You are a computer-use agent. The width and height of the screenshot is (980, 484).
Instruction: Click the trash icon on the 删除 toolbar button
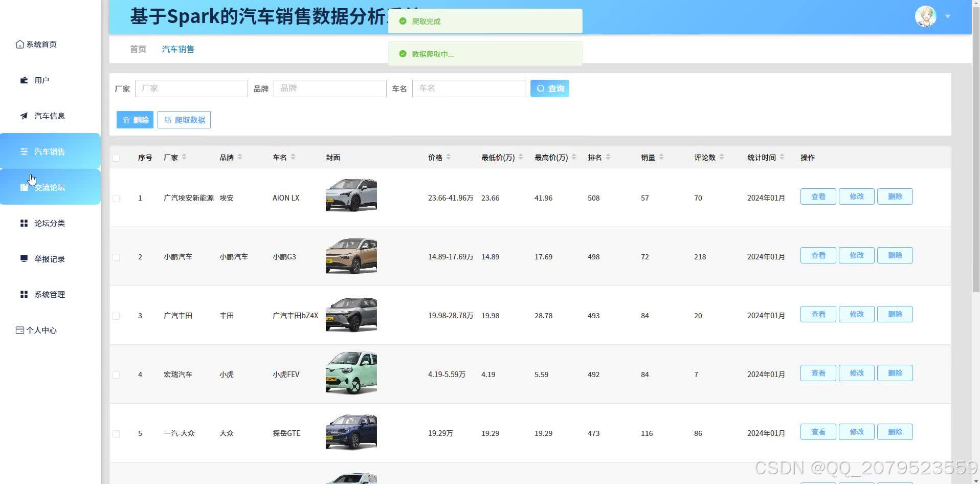point(126,120)
